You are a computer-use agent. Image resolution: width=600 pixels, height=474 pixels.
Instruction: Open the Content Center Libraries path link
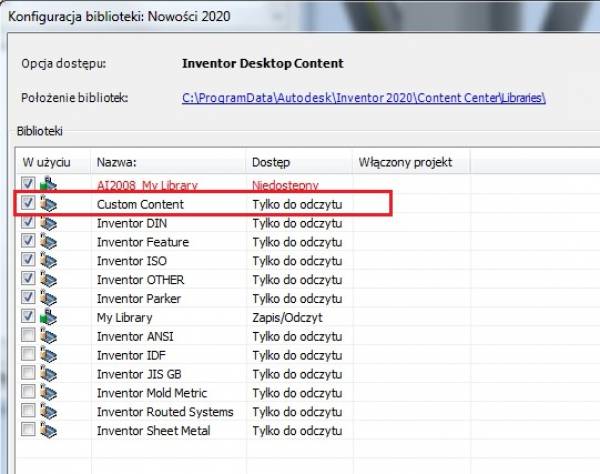(364, 98)
